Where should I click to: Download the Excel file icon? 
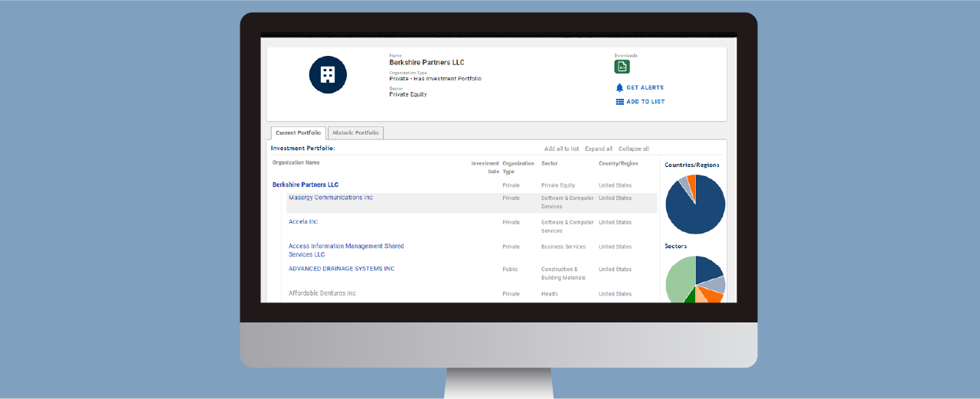coord(622,67)
